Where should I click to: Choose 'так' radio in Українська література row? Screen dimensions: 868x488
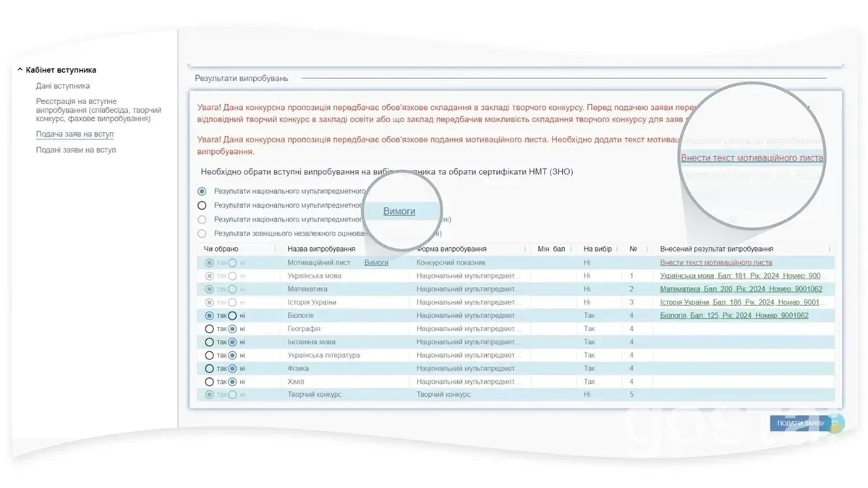click(x=210, y=355)
